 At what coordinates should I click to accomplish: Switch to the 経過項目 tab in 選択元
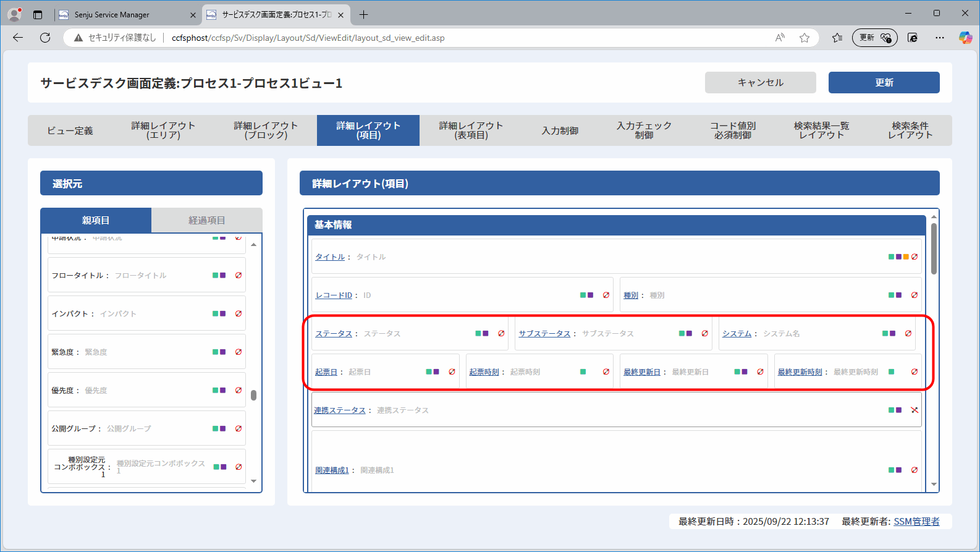207,220
